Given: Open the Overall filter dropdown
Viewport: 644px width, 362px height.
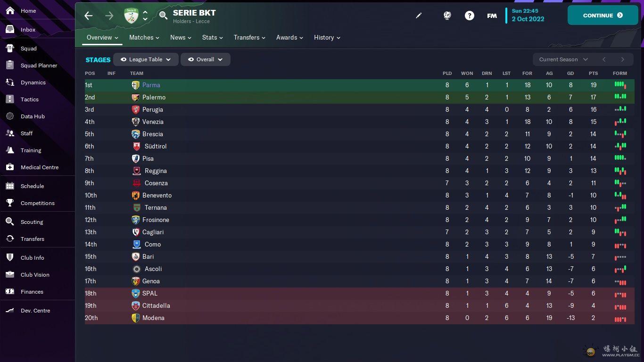Looking at the screenshot, I should tap(205, 59).
